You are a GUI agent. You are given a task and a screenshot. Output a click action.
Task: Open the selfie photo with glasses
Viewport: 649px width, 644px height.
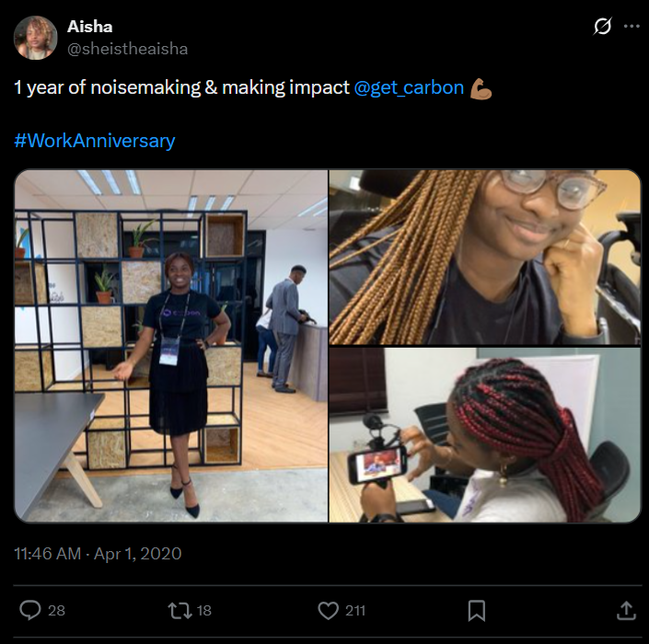tap(485, 257)
